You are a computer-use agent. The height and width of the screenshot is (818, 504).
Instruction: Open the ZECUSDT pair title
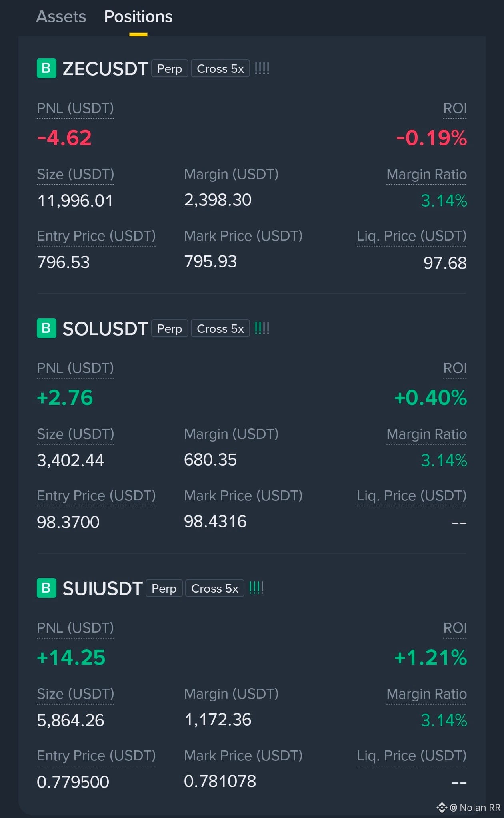106,69
